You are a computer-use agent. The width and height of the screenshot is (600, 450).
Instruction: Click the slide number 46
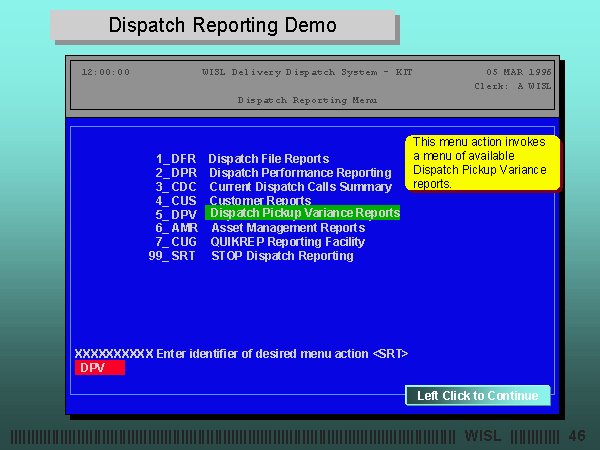[576, 436]
